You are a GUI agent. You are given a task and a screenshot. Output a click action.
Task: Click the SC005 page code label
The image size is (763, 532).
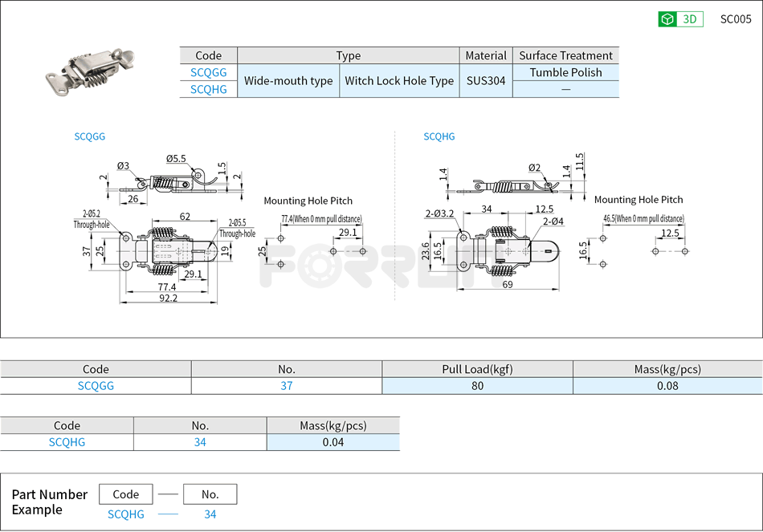click(736, 19)
